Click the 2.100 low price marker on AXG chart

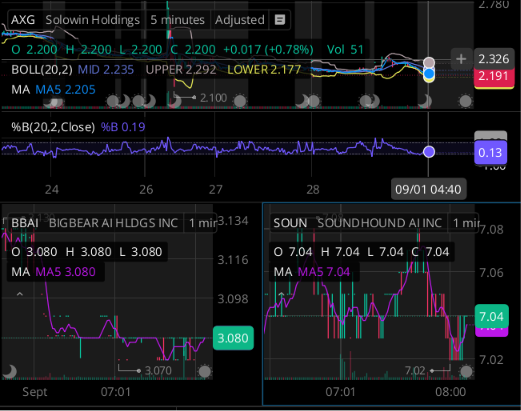pyautogui.click(x=213, y=98)
